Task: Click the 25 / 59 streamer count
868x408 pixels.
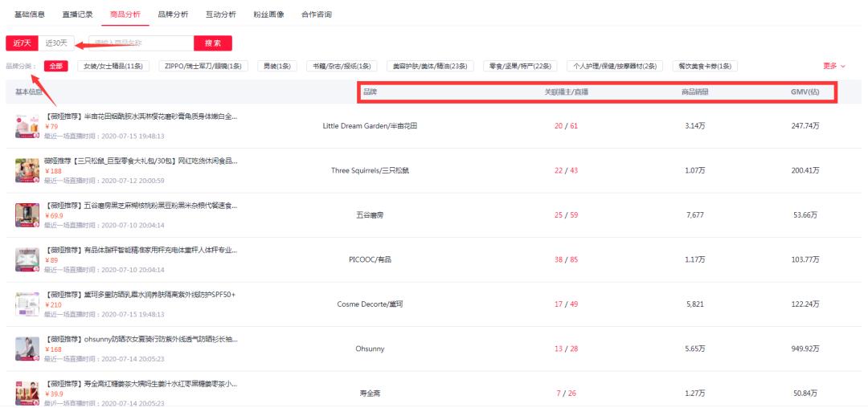Action: tap(566, 215)
